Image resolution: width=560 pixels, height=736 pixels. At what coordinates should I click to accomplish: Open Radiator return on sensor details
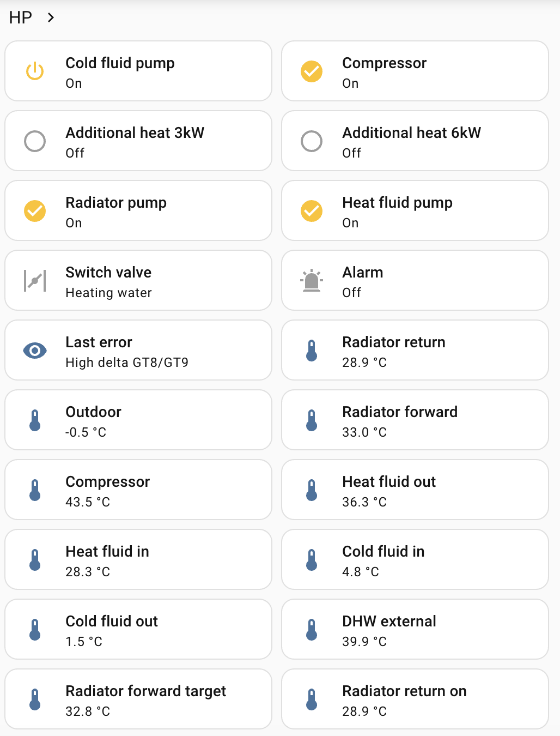[x=414, y=699]
